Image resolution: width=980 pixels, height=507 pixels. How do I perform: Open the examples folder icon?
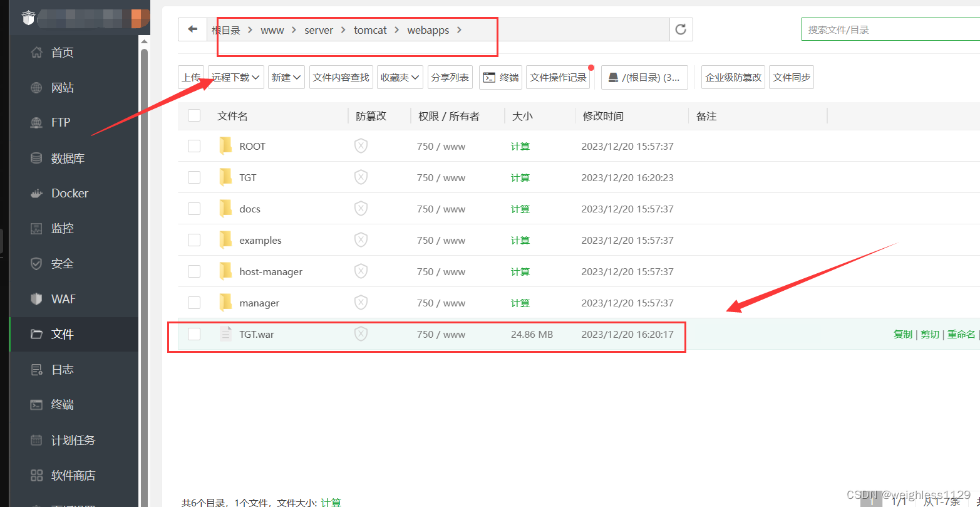click(226, 240)
